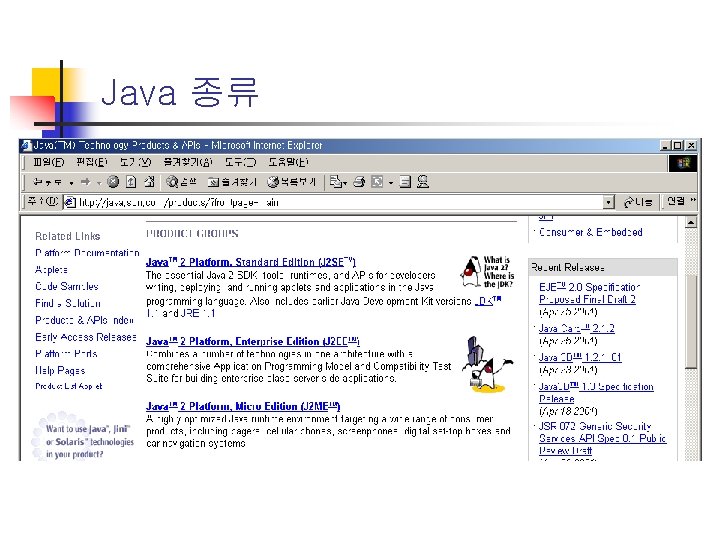Open the Back button history dropdown arrow

coord(71,183)
